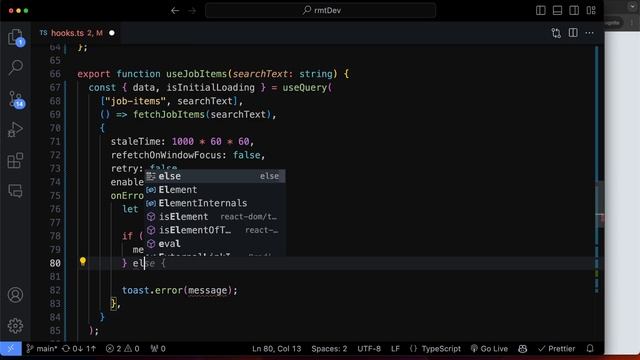
Task: Open the Accounts menu icon
Action: [16, 295]
